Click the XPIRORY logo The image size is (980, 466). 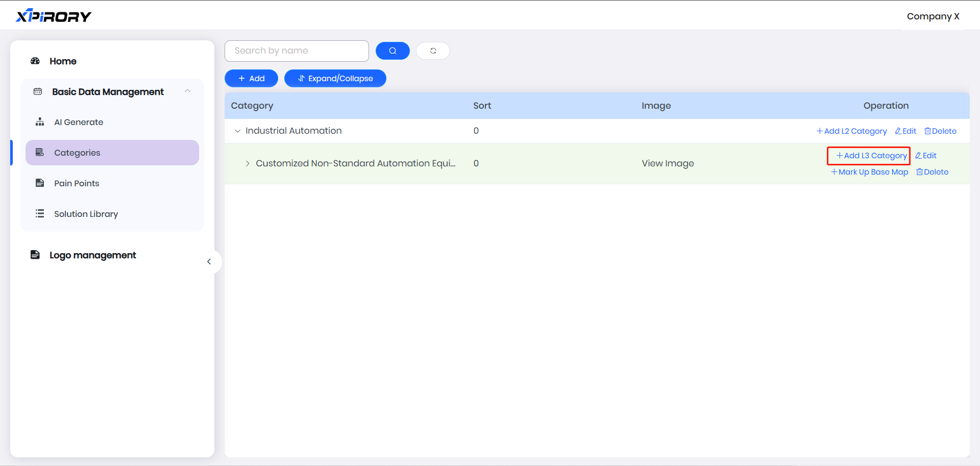click(x=54, y=16)
